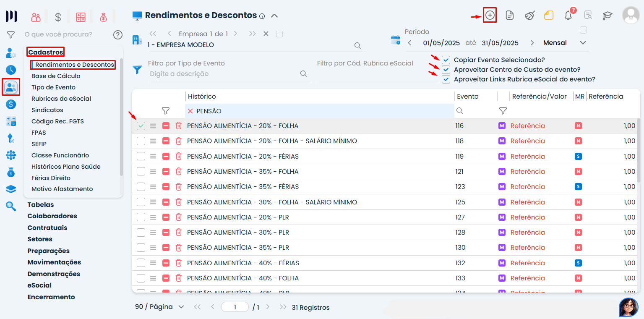Expand the 90 / Página page size dropdown

click(159, 307)
